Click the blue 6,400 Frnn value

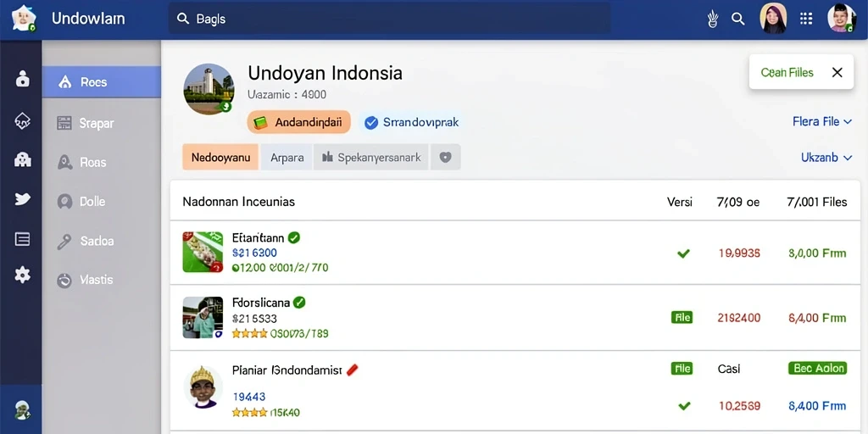[817, 406]
